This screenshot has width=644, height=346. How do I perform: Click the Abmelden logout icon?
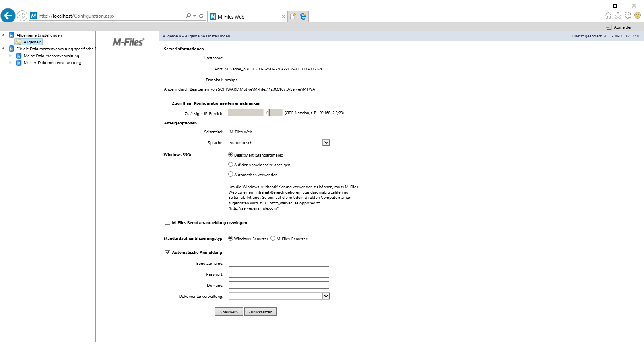point(609,27)
